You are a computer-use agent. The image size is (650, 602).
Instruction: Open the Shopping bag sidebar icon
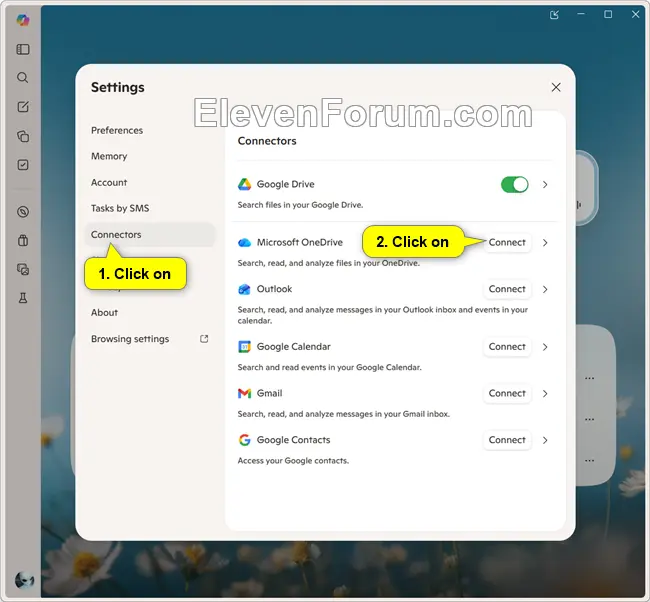pos(23,240)
